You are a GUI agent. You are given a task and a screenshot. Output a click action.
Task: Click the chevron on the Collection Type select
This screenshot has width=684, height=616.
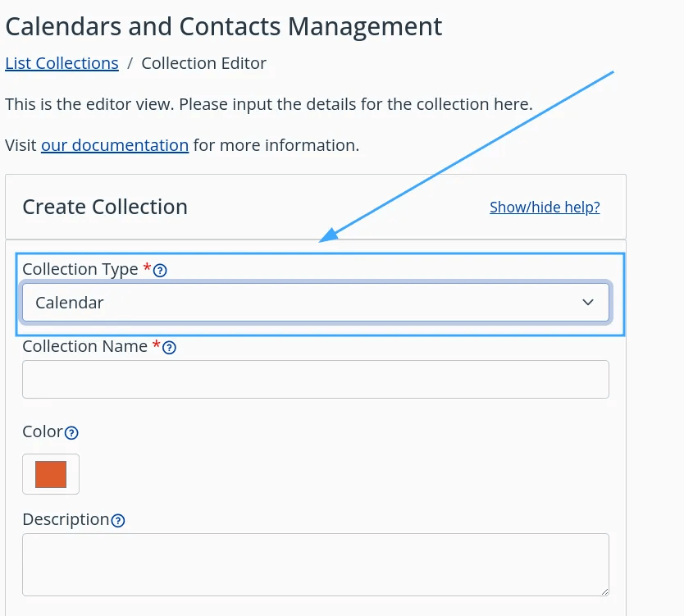588,302
